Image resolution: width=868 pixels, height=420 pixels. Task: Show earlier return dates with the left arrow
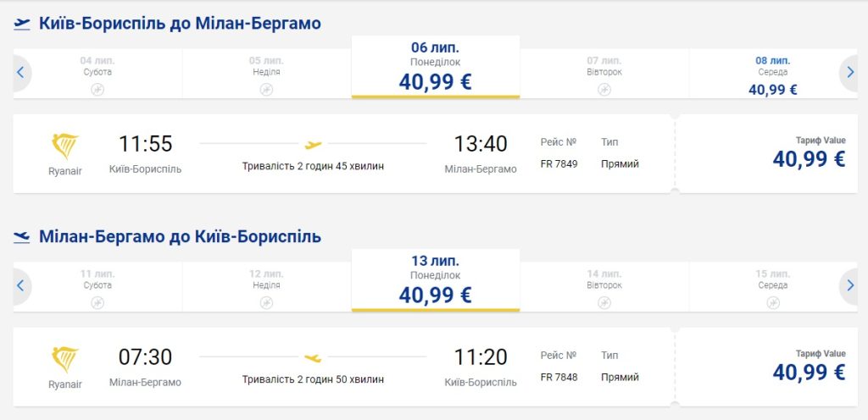(21, 286)
